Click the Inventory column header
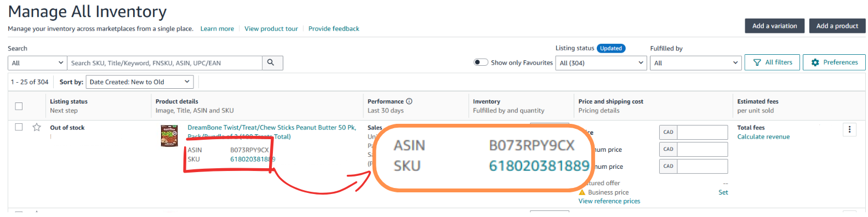The height and width of the screenshot is (217, 868). tap(487, 101)
